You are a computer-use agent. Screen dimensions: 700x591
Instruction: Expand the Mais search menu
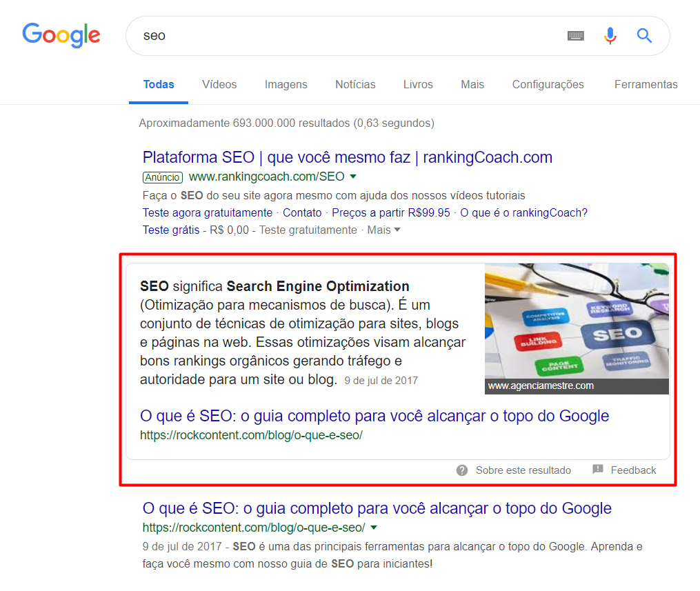pos(472,84)
